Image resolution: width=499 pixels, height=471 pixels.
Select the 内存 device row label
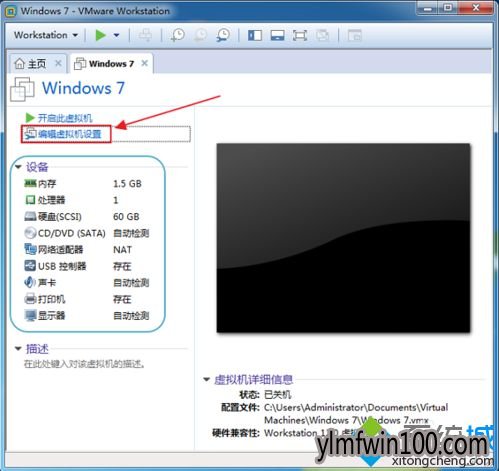click(x=47, y=184)
